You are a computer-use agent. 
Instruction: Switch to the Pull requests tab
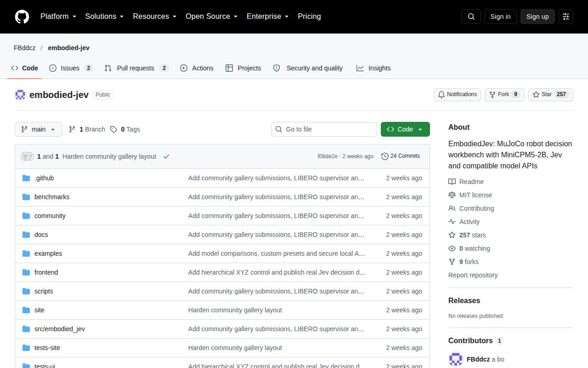pyautogui.click(x=136, y=68)
